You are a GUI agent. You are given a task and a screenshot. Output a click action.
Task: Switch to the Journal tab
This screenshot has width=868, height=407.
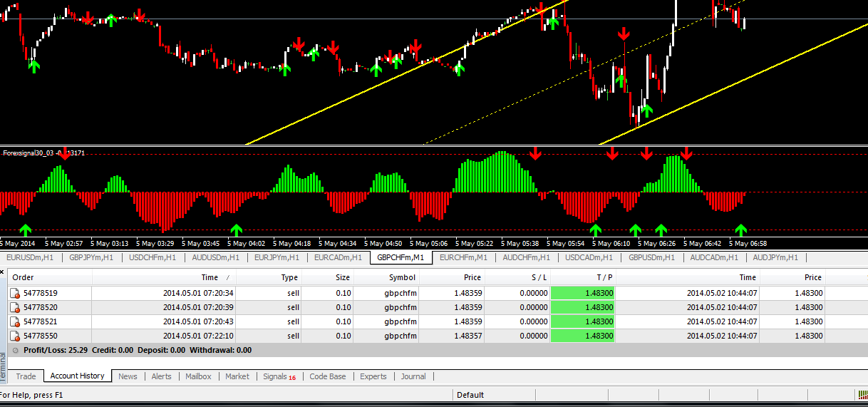413,376
